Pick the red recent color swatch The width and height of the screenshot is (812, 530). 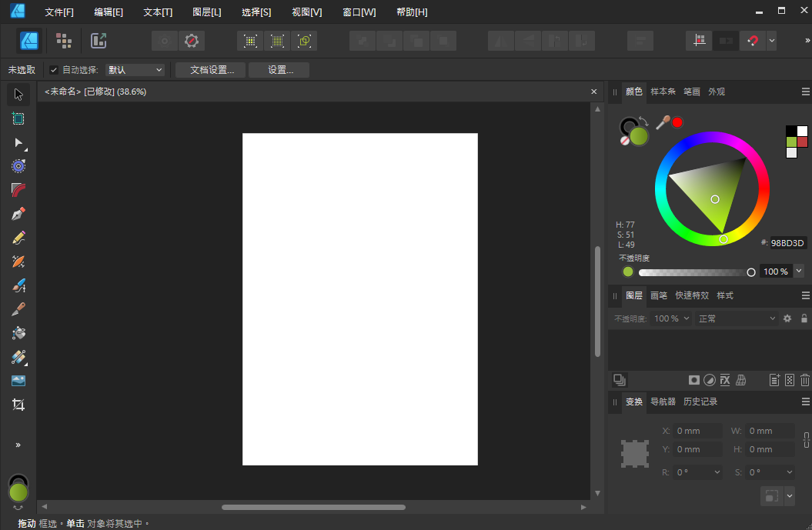coord(802,142)
